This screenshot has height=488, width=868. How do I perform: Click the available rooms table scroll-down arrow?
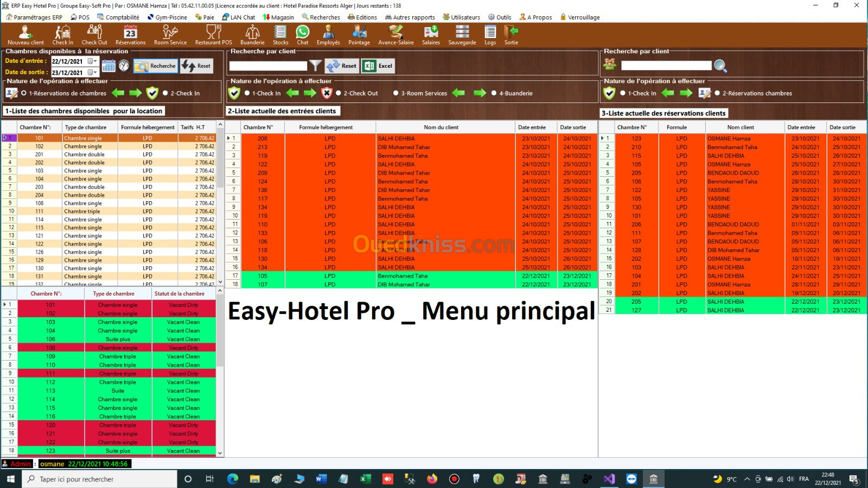(x=220, y=282)
